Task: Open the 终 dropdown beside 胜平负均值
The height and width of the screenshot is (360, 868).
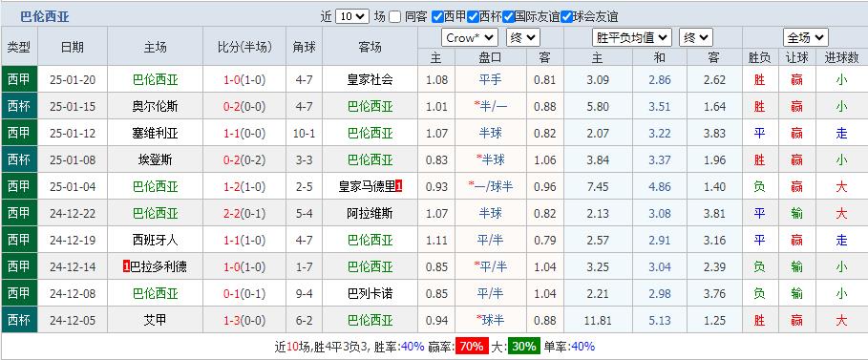Action: [x=696, y=37]
